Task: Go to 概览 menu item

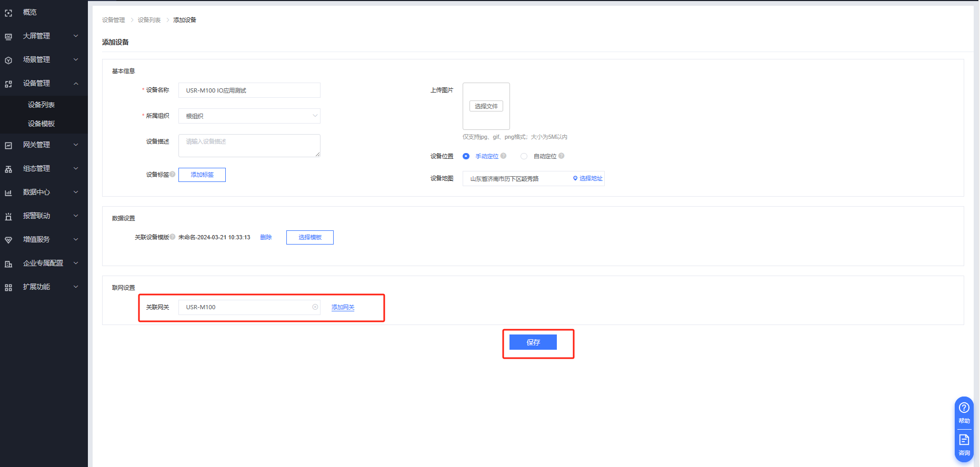Action: (30, 12)
